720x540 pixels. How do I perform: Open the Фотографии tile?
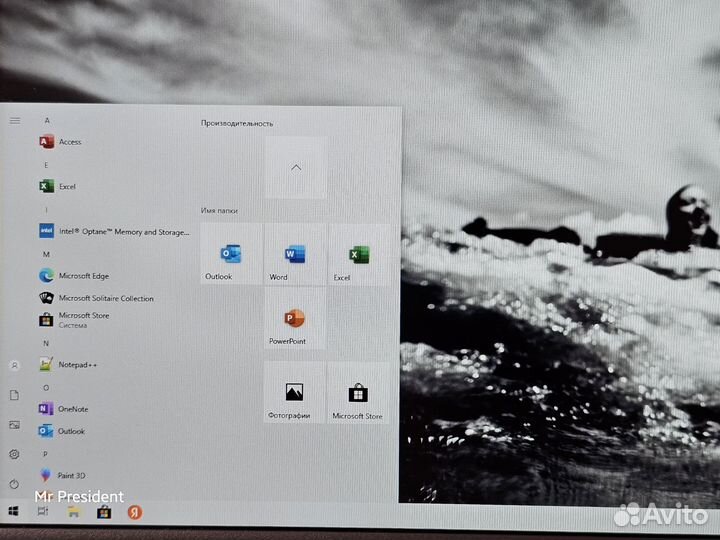click(x=295, y=392)
